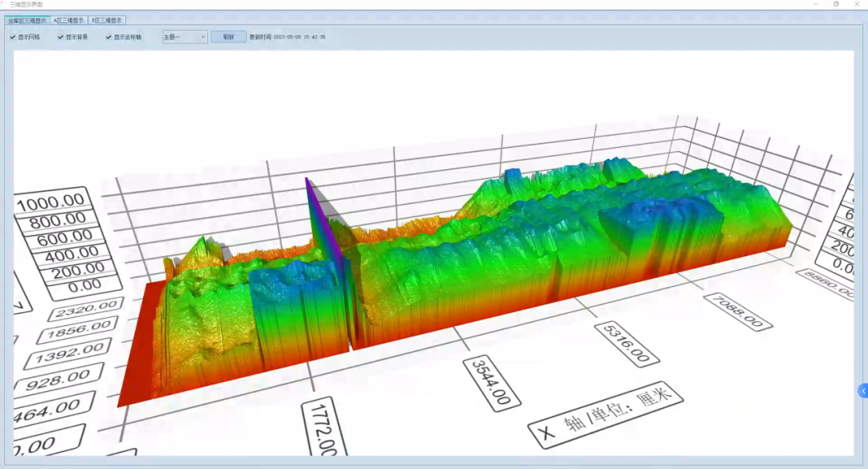Viewport: 868px width, 469px height.
Task: Toggle the 显示网格 checkbox
Action: click(x=13, y=37)
